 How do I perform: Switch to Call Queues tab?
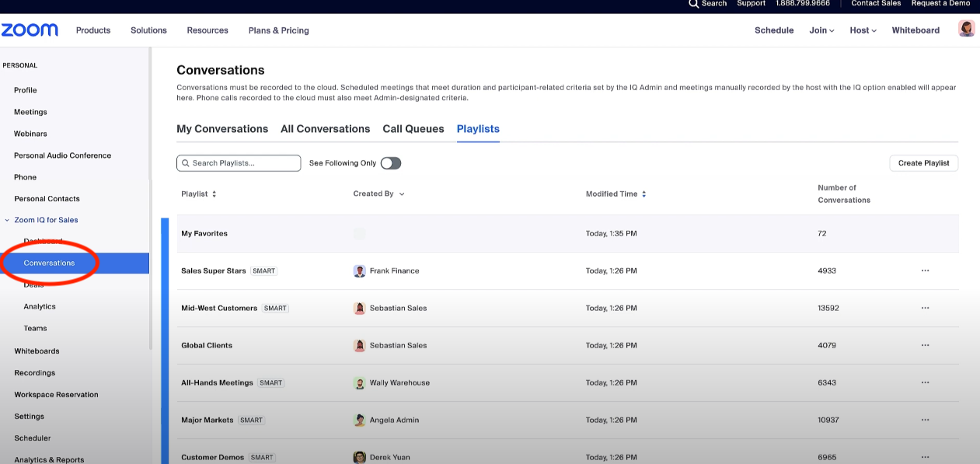coord(413,129)
